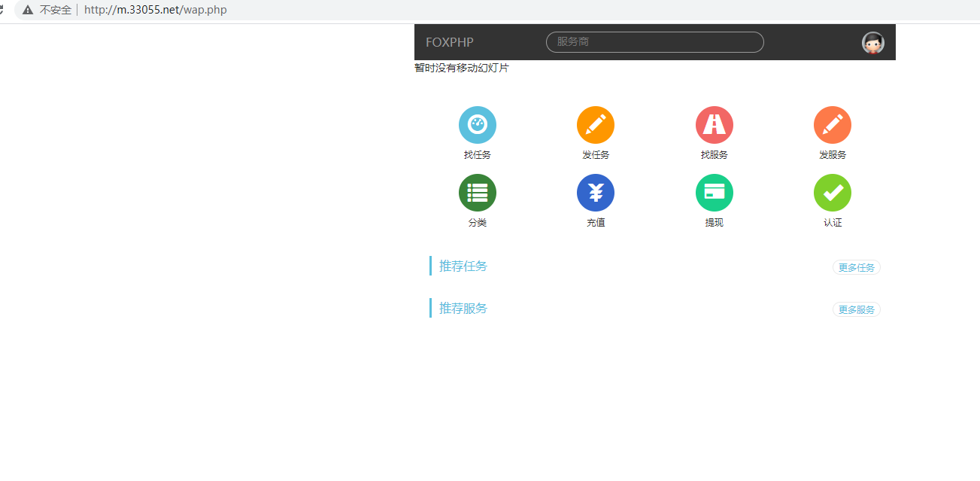980x481 pixels.
Task: Open the user avatar in the header
Action: tap(872, 42)
